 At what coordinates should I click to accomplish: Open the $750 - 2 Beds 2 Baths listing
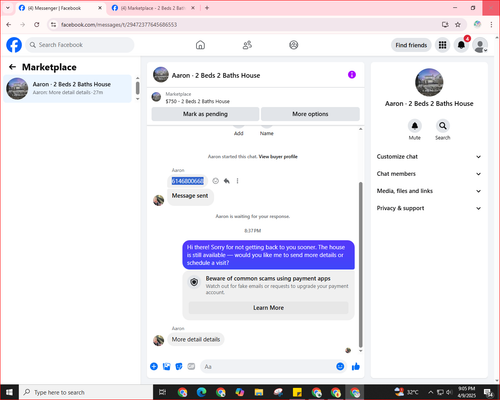coord(198,101)
